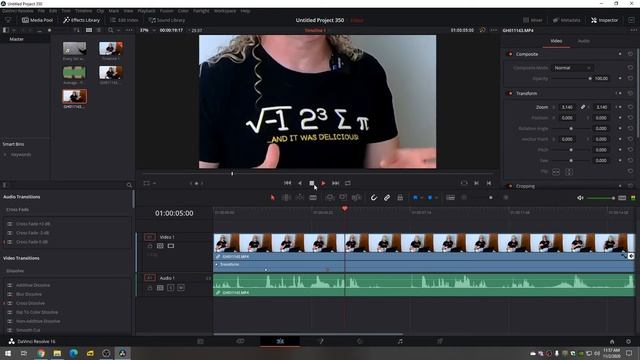
Task: Open the File menu
Action: click(x=41, y=11)
